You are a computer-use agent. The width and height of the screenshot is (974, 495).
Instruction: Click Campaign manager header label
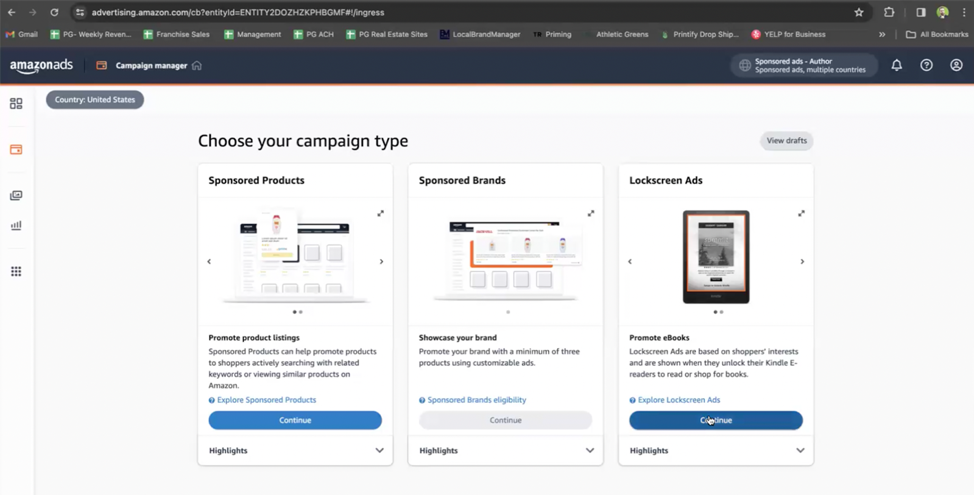click(x=151, y=65)
